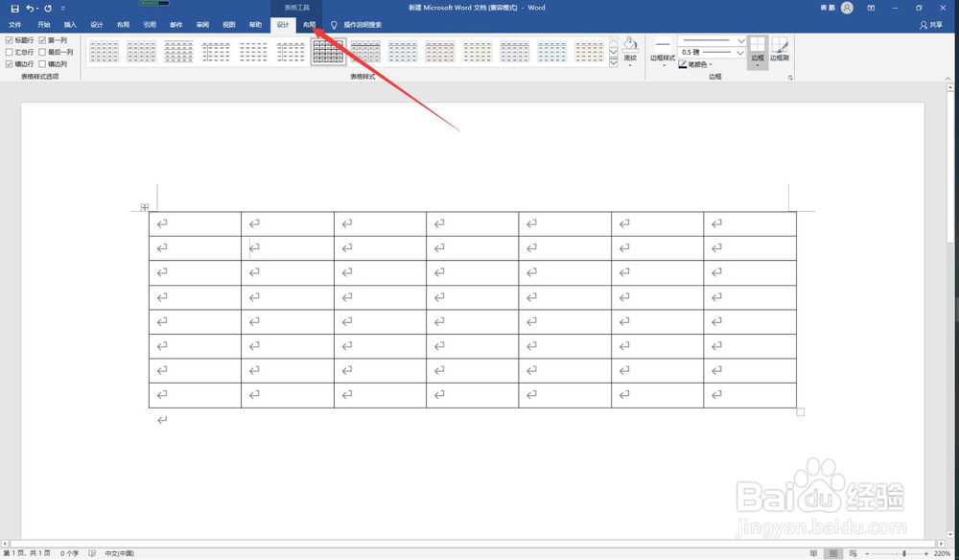This screenshot has width=959, height=560.
Task: Click the zoom slider handle in status bar
Action: (x=904, y=553)
